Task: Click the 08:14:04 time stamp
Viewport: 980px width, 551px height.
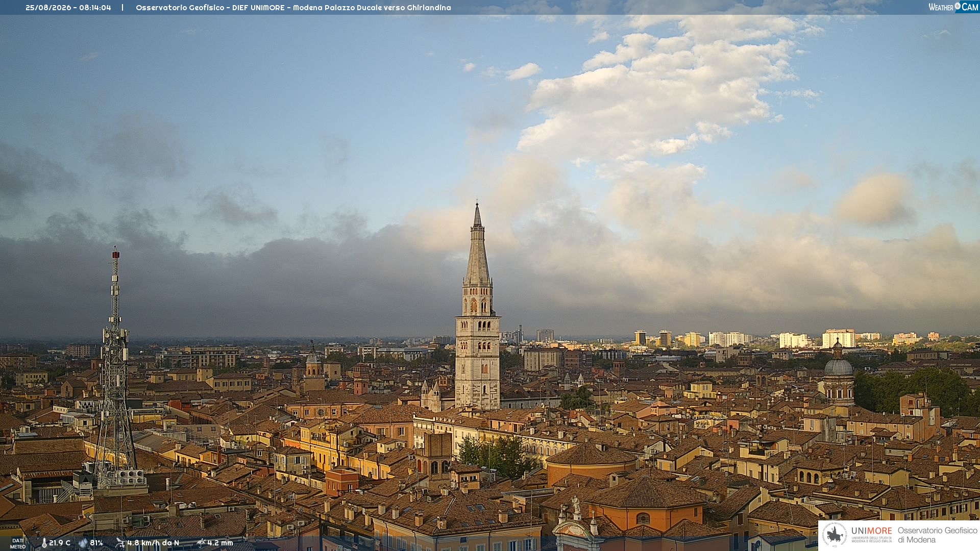Action: [x=95, y=8]
